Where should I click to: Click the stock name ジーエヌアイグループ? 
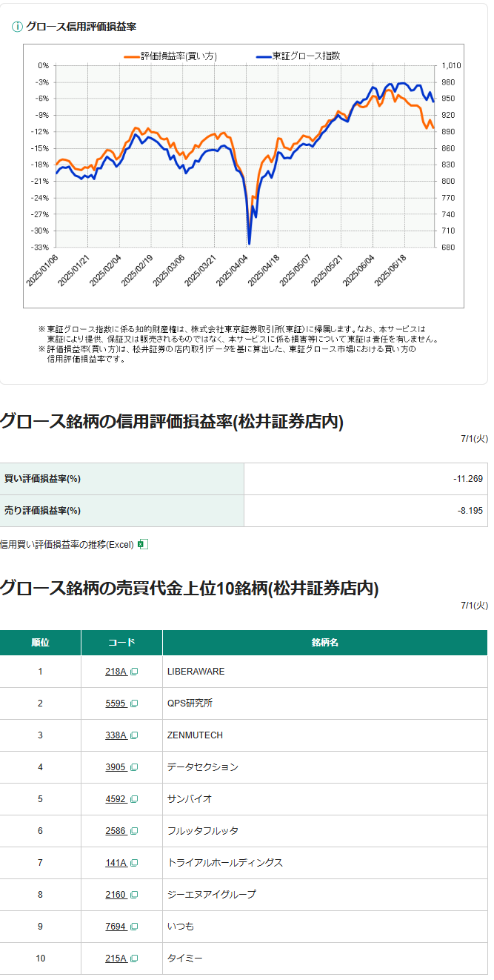click(x=212, y=895)
